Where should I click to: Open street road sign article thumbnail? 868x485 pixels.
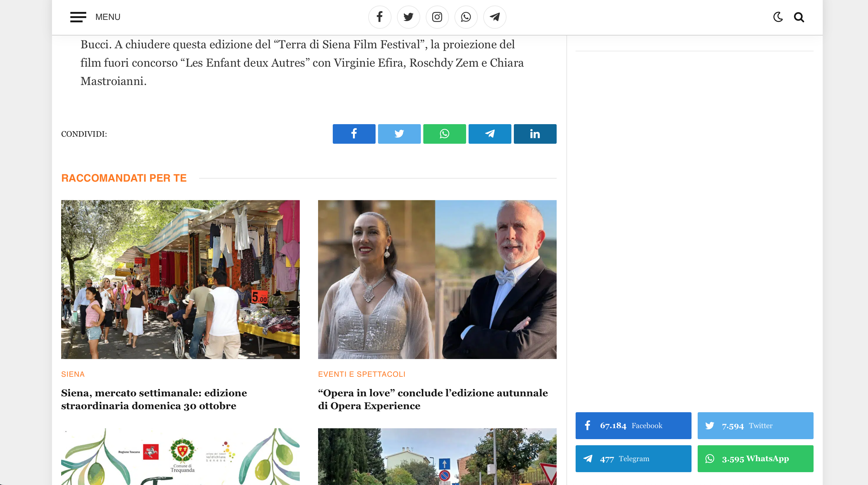click(x=437, y=457)
